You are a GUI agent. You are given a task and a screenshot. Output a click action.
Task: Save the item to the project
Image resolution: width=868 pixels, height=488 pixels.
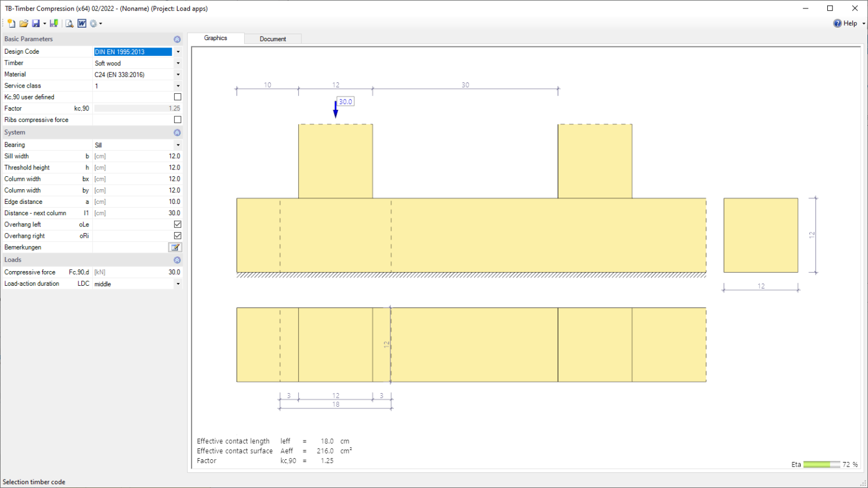(x=54, y=23)
